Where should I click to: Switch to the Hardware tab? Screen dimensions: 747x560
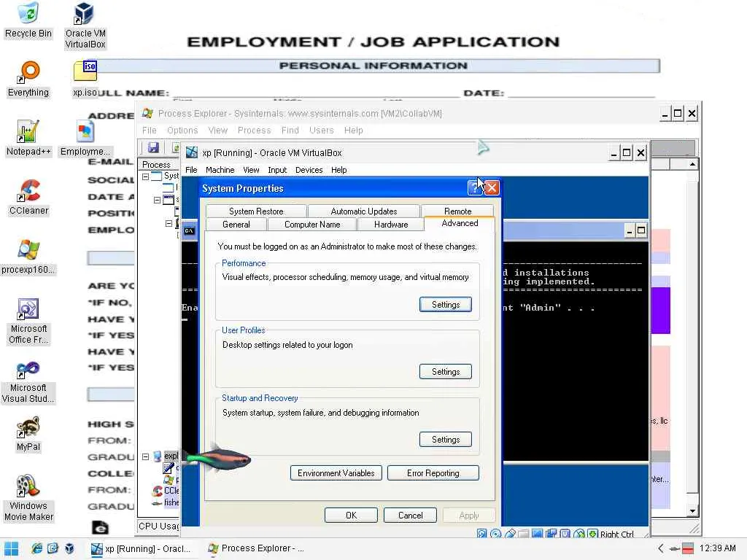coord(391,225)
